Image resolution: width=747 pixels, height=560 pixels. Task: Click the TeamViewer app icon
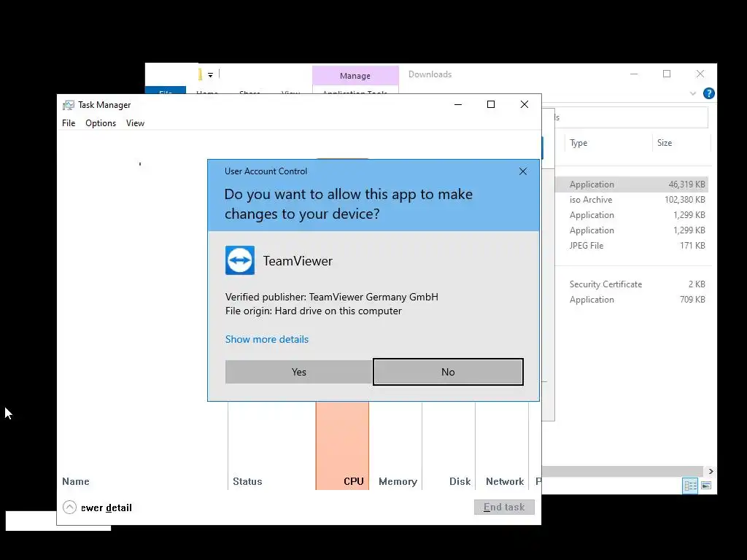pyautogui.click(x=239, y=260)
